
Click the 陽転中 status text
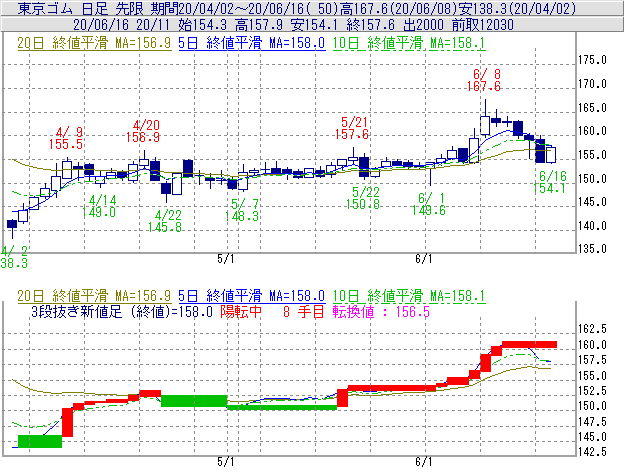(x=243, y=311)
